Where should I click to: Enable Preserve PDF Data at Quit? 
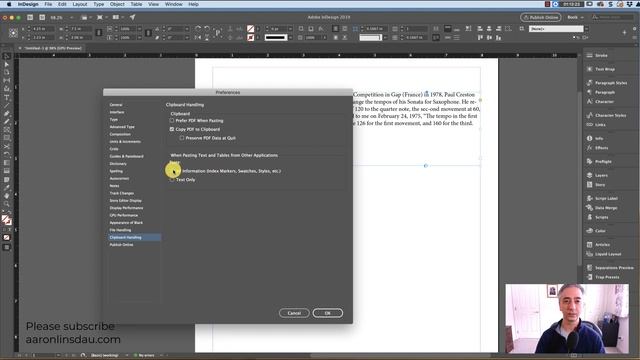[182, 138]
